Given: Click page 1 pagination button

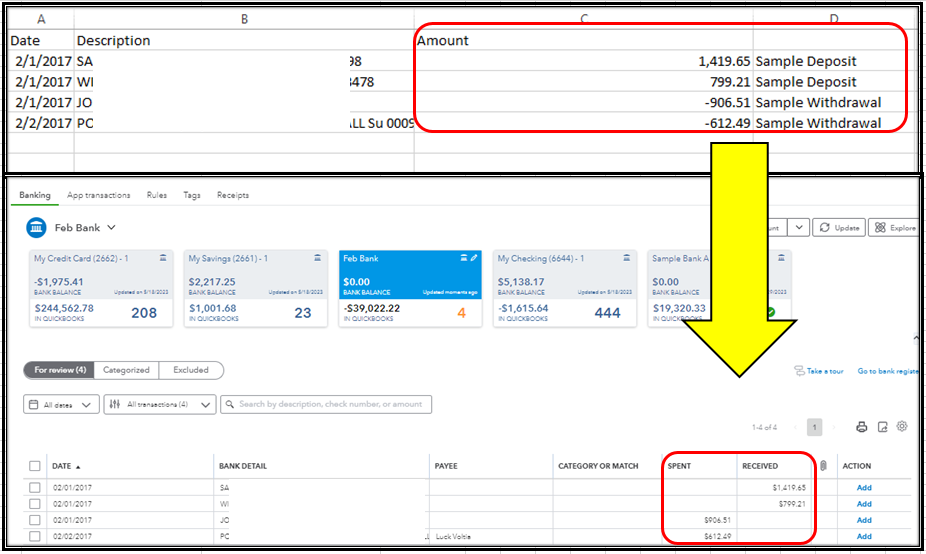Looking at the screenshot, I should coord(814,427).
